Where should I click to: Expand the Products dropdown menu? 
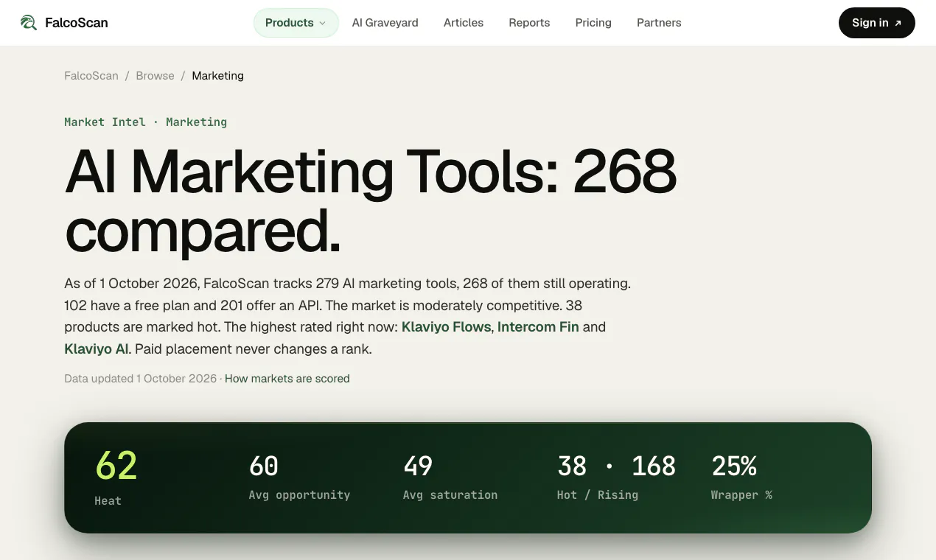[x=296, y=23]
